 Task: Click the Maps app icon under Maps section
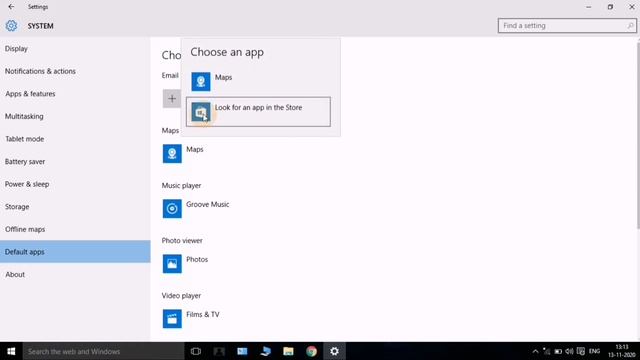172,153
